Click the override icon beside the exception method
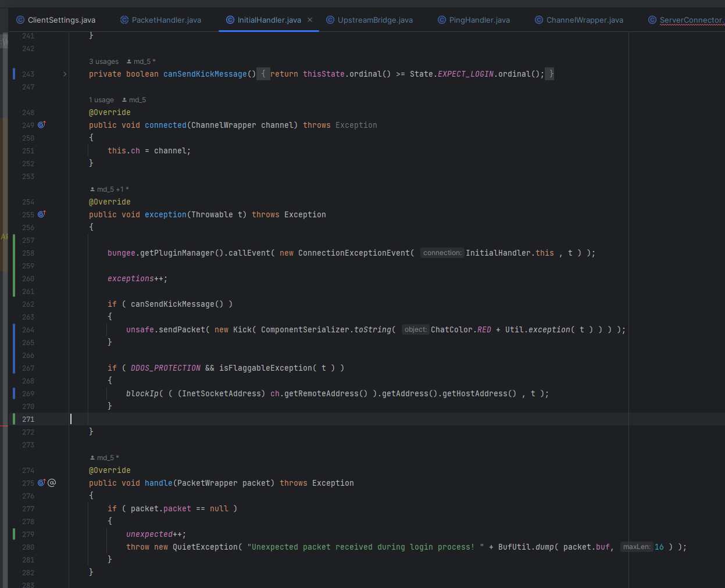The width and height of the screenshot is (725, 588). pyautogui.click(x=41, y=214)
